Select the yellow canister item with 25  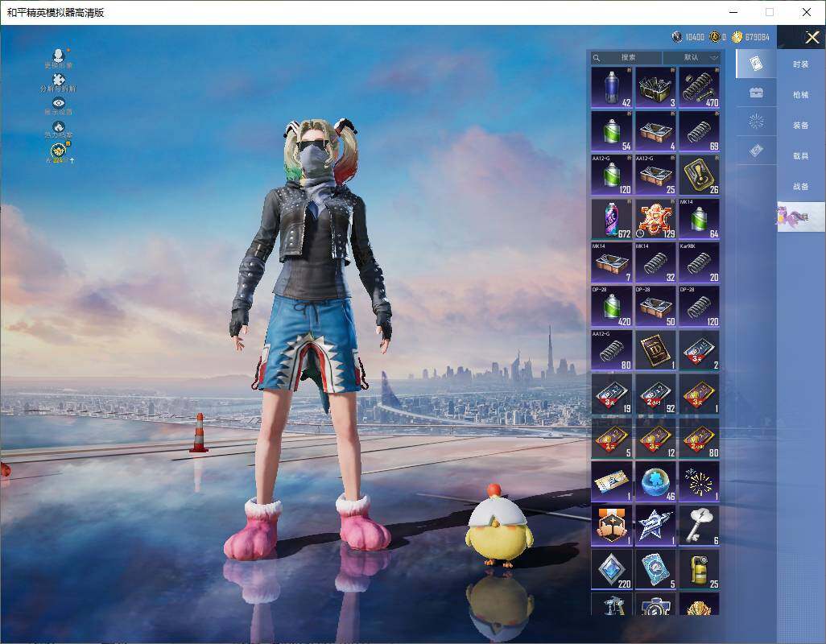[699, 569]
